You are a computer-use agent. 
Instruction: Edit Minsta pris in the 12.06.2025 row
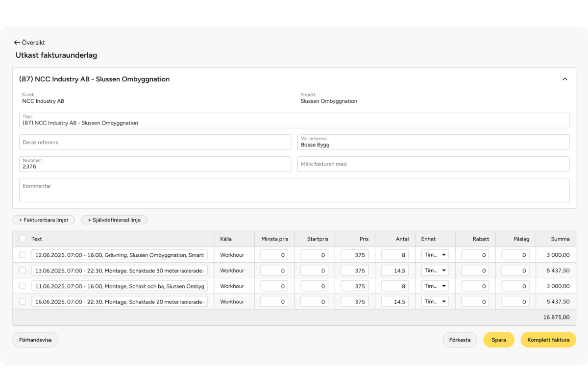coord(274,255)
